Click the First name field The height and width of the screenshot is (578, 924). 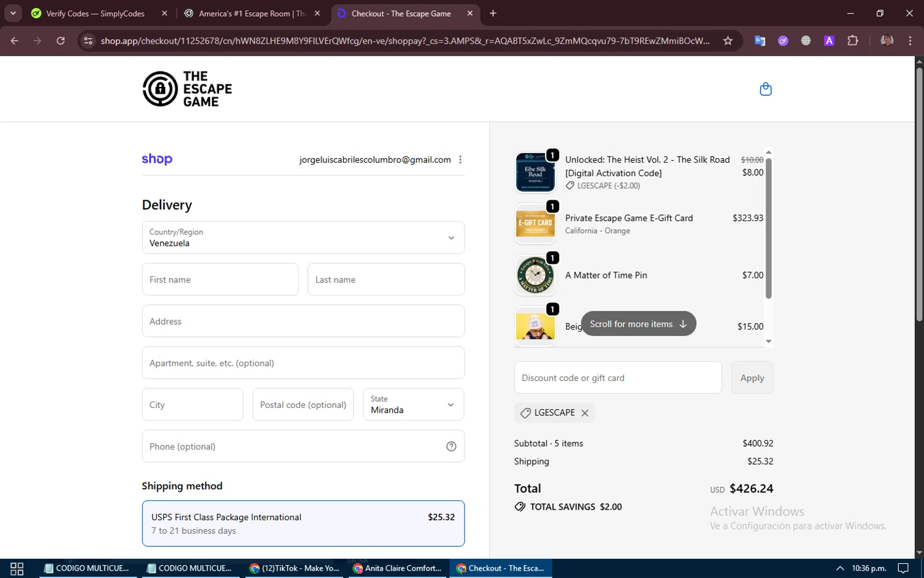click(x=220, y=279)
